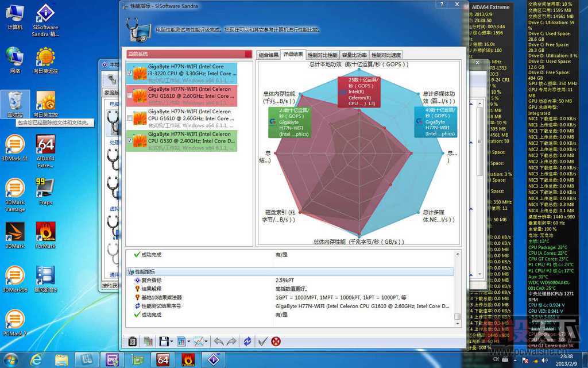The image size is (588, 368).
Task: Click the question mark help button in Sandra title bar
Action: 442,4
